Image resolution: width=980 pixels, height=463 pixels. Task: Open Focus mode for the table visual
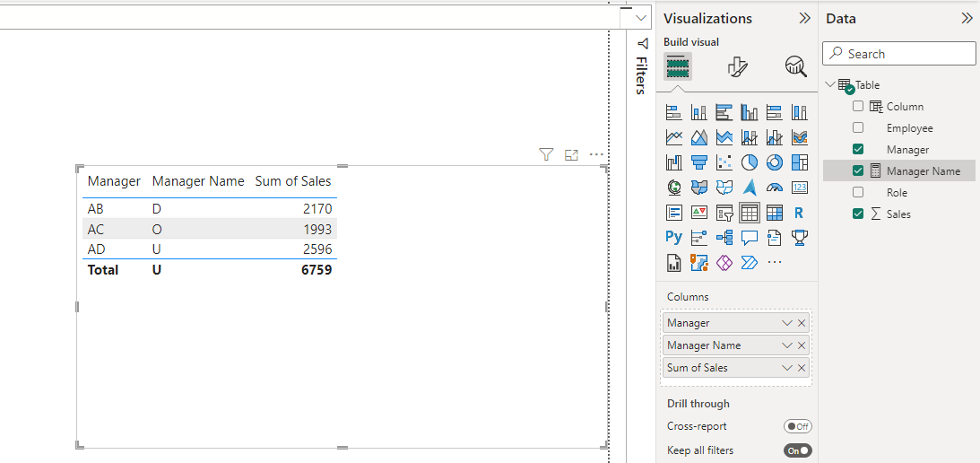(x=571, y=154)
